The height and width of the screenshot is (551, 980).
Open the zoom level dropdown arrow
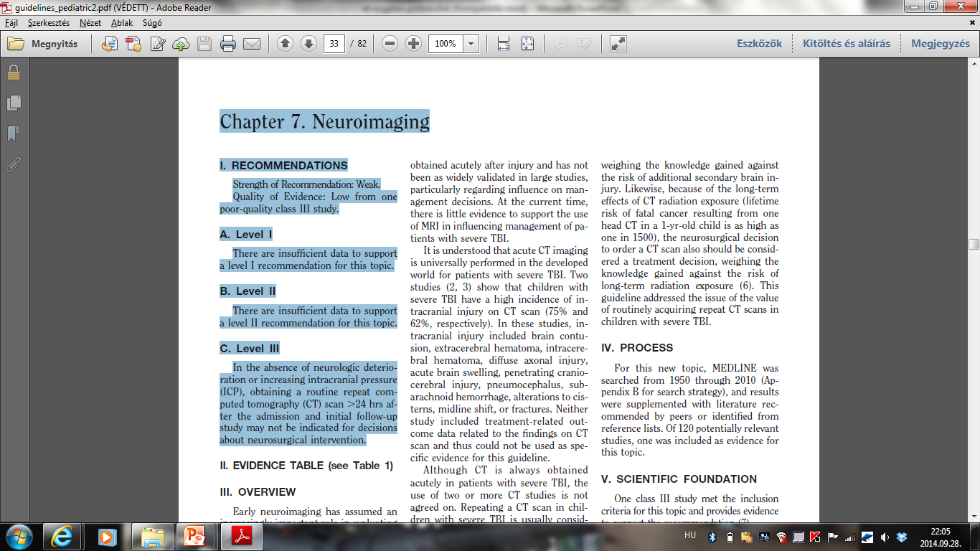[x=471, y=44]
